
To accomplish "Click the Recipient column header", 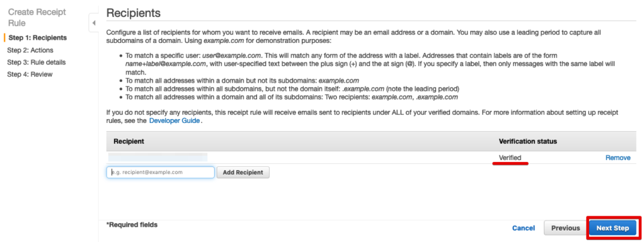I will tap(129, 141).
